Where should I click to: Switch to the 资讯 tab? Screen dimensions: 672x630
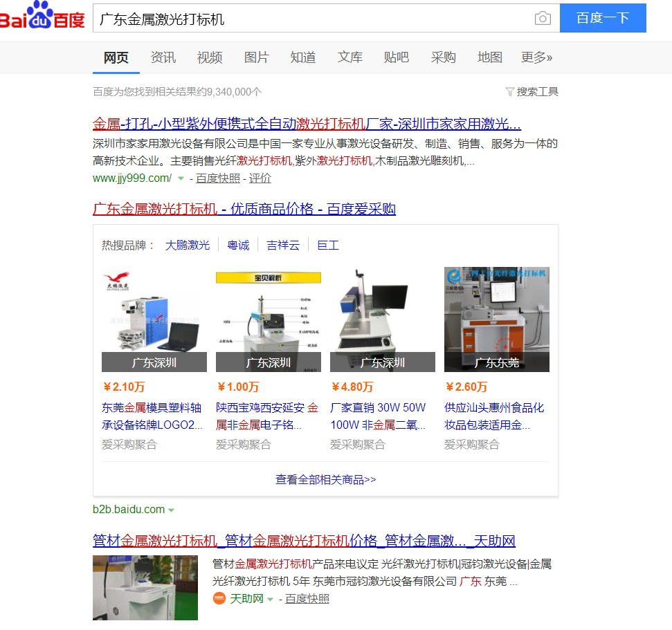click(x=163, y=57)
